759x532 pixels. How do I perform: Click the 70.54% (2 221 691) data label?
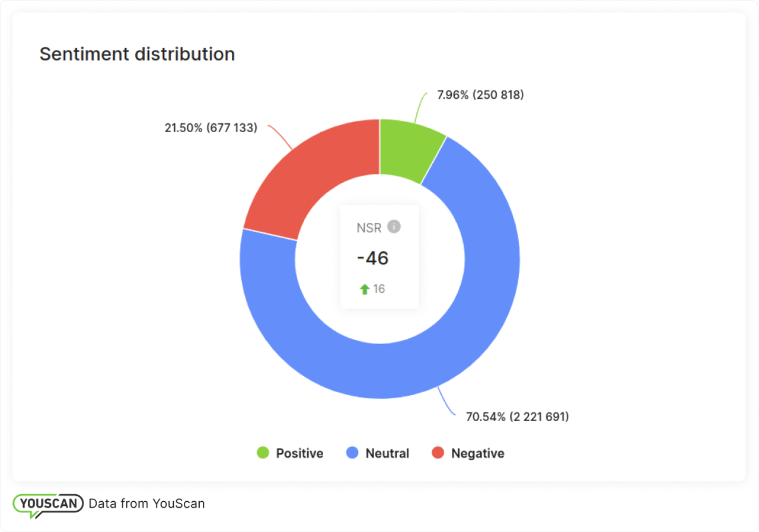pos(517,416)
